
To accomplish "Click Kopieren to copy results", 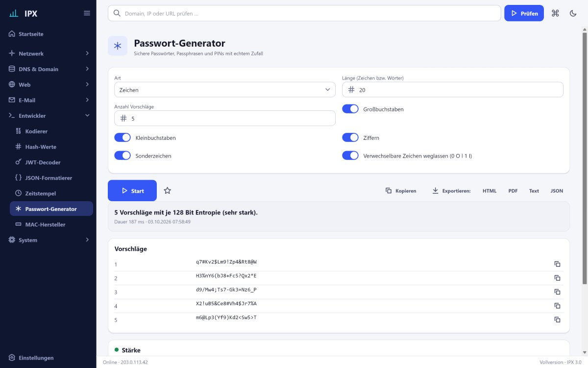I will point(401,190).
